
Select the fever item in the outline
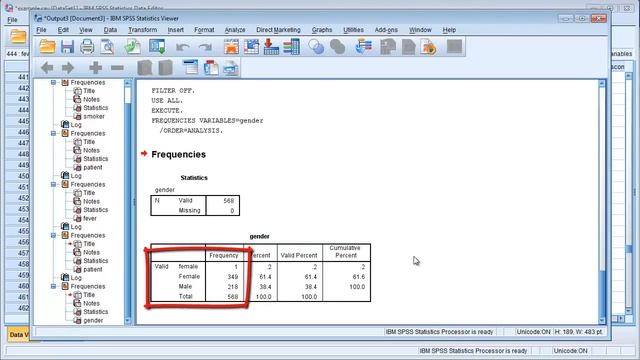90,218
